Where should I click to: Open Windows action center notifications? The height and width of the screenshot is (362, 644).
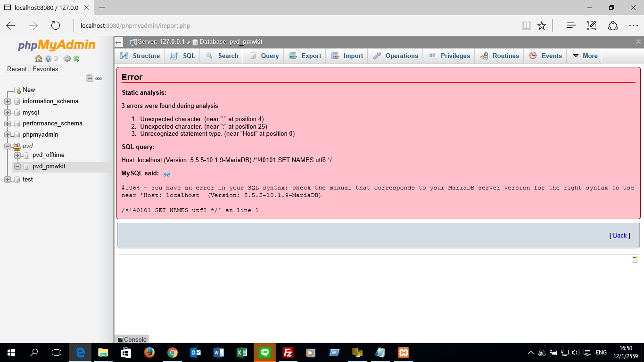tap(587, 352)
